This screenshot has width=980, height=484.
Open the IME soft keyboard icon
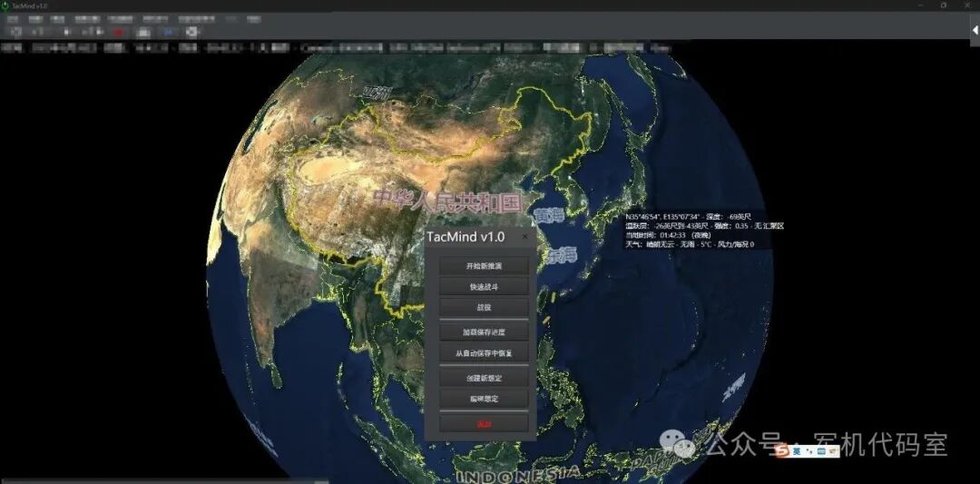coord(822,451)
